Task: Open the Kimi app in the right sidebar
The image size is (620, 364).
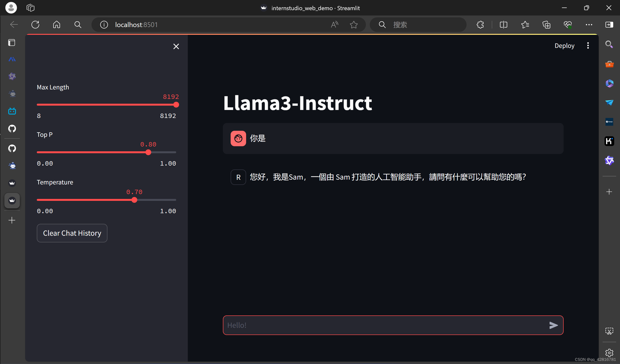Action: [609, 141]
